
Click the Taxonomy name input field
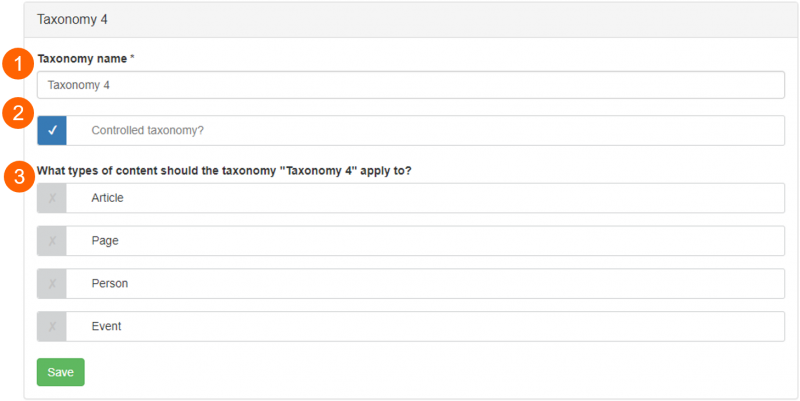tap(411, 85)
